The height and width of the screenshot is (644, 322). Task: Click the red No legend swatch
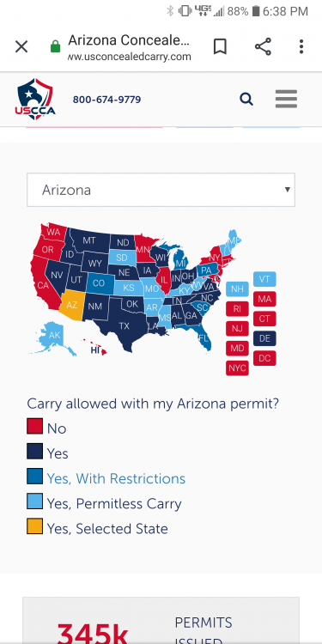[35, 426]
